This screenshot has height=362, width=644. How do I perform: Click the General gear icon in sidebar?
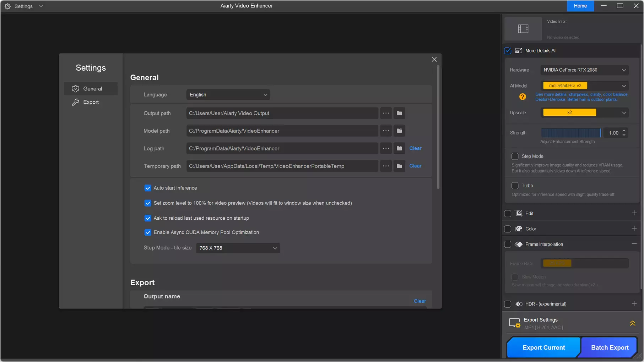coord(75,89)
